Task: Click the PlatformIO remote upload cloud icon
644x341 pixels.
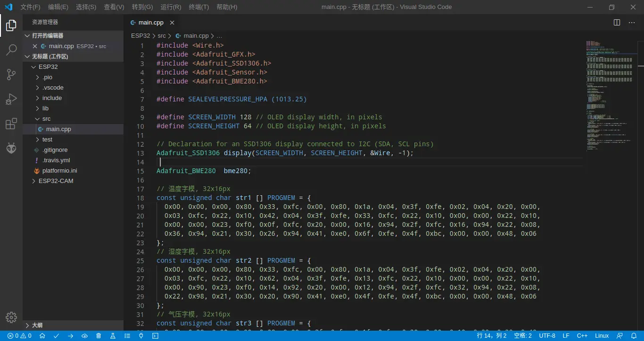Action: pos(85,336)
